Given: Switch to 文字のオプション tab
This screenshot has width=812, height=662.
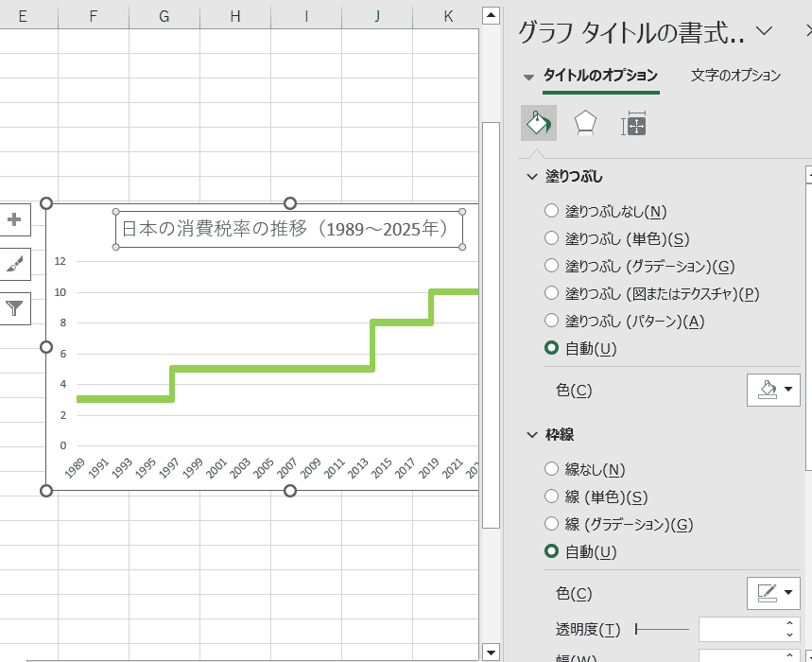Looking at the screenshot, I should [x=735, y=76].
